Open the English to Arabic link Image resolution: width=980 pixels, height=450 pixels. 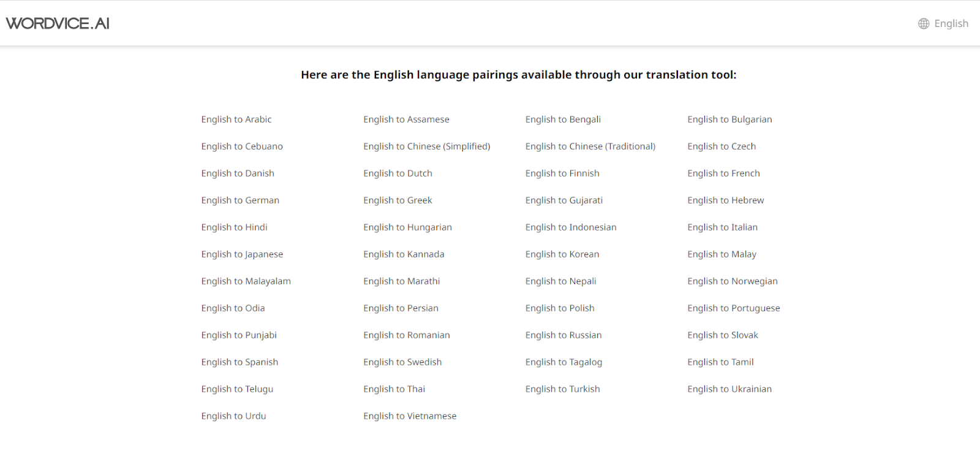click(x=236, y=120)
